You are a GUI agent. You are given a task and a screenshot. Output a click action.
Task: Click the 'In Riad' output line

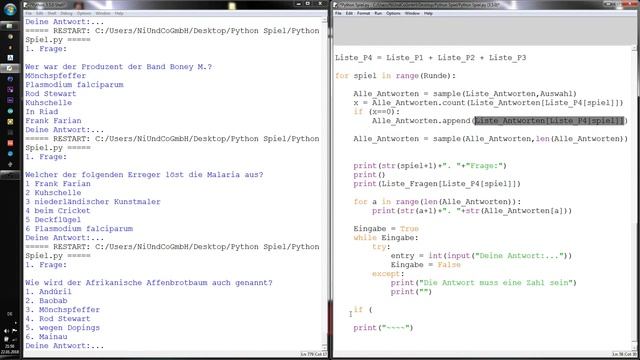pyautogui.click(x=41, y=111)
